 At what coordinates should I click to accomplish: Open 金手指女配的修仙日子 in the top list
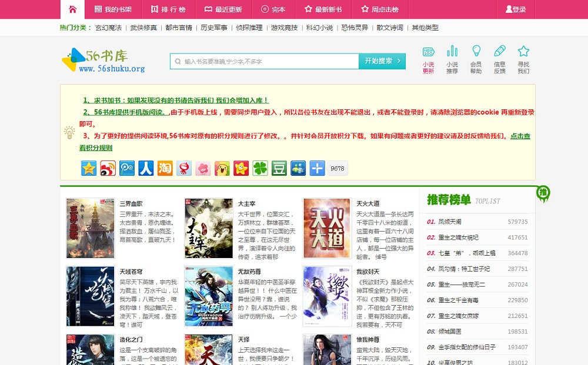pos(467,347)
